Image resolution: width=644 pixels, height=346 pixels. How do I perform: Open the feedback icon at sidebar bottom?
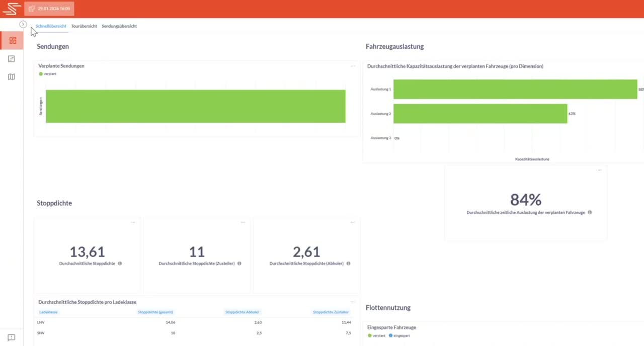(x=12, y=337)
